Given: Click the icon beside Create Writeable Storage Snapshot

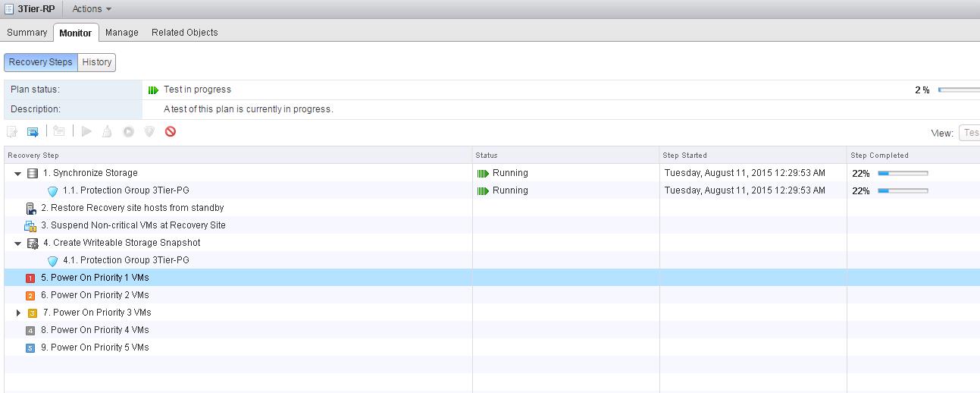Looking at the screenshot, I should click(x=33, y=243).
